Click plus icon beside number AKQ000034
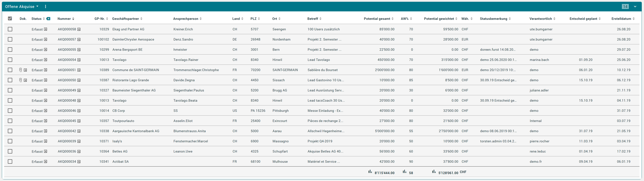The height and width of the screenshot is (181, 644). [x=79, y=162]
